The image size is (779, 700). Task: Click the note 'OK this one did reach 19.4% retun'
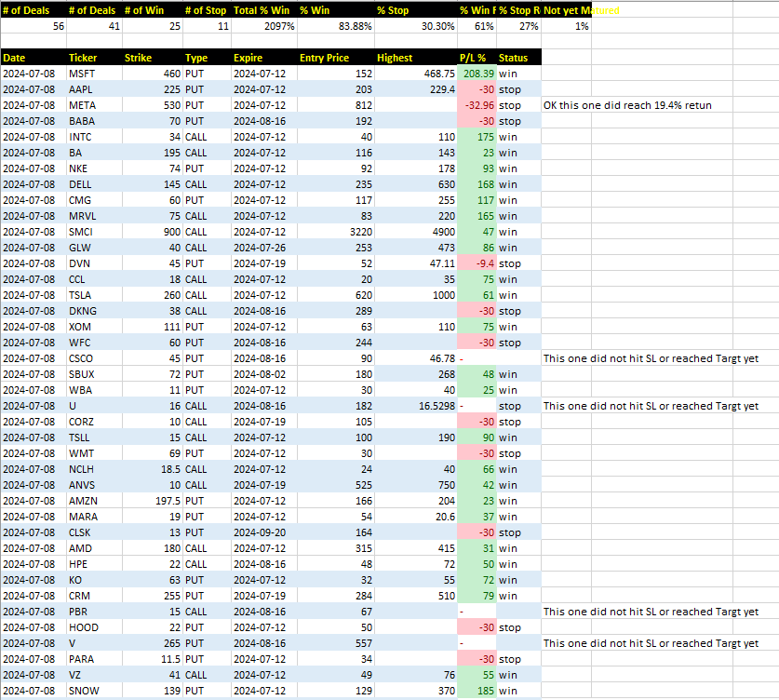point(627,105)
